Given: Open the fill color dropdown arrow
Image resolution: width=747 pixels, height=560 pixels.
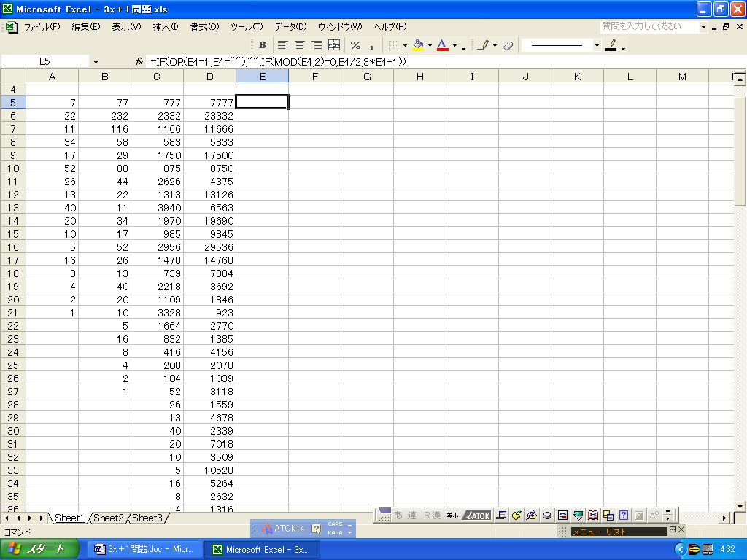Looking at the screenshot, I should click(x=430, y=45).
